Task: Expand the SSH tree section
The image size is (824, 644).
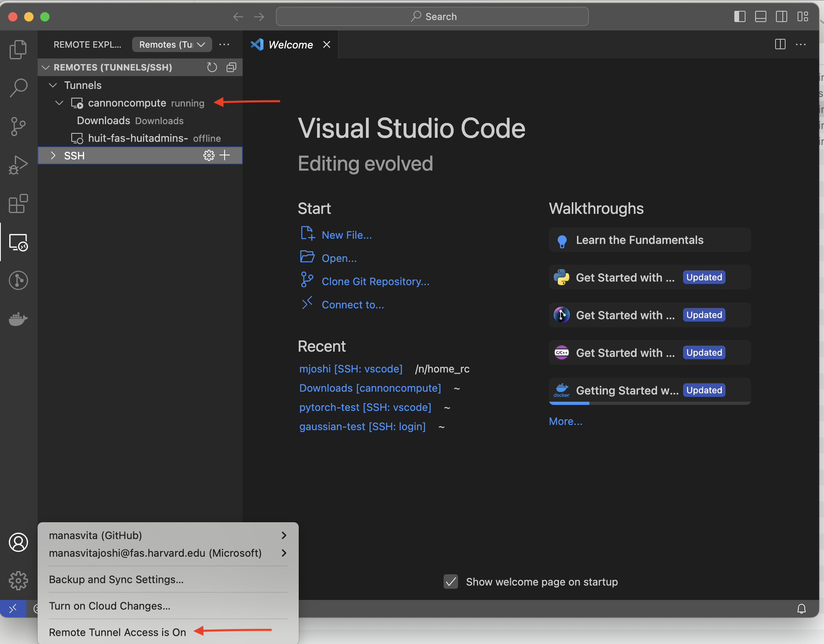Action: click(53, 156)
